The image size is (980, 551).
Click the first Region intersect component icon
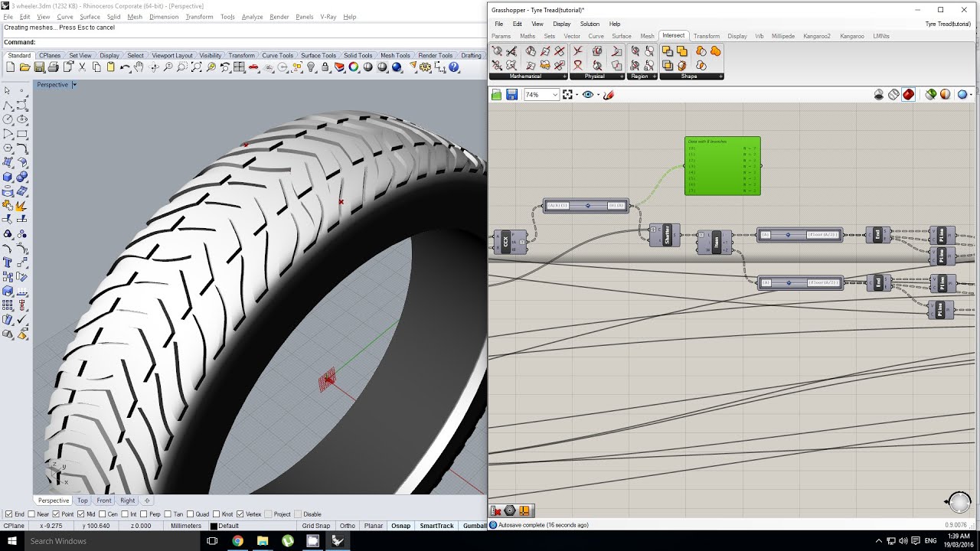635,51
